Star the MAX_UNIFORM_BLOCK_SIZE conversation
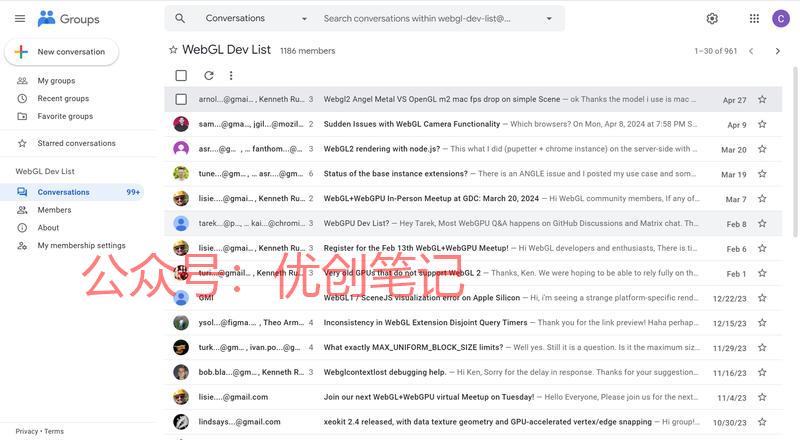 coord(762,348)
